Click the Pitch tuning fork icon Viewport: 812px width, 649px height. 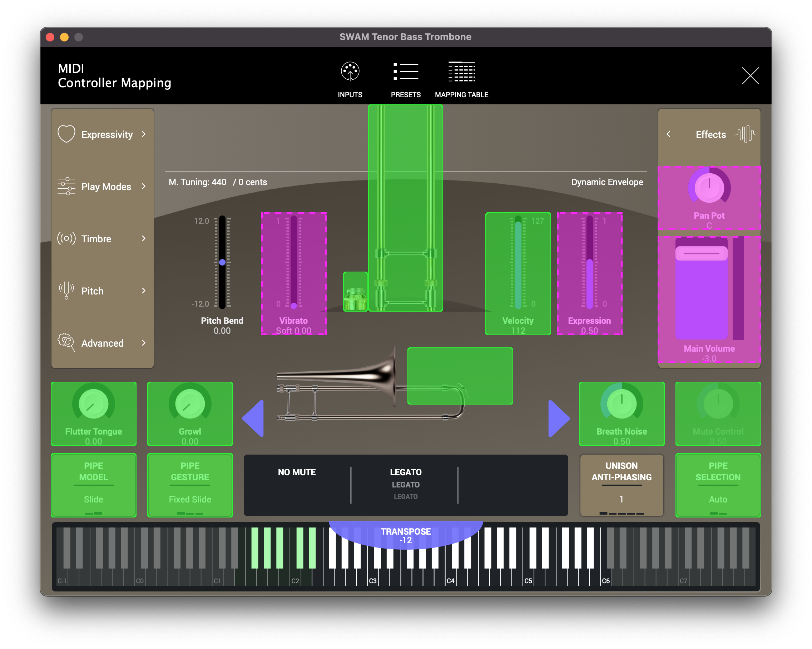coord(66,291)
